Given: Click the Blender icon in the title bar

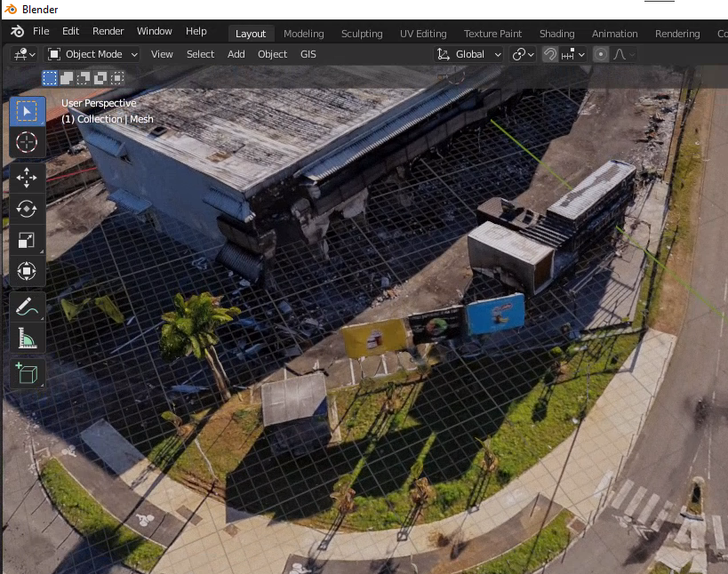Looking at the screenshot, I should point(10,9).
